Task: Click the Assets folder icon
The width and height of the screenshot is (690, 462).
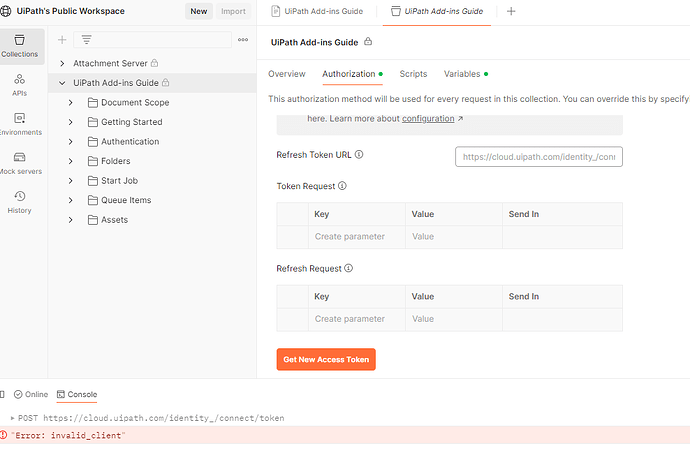Action: coord(93,220)
